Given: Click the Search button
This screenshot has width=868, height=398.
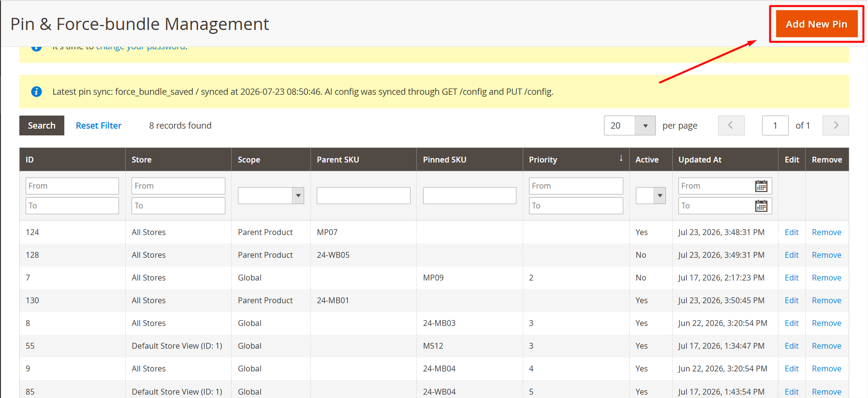Looking at the screenshot, I should coord(42,126).
